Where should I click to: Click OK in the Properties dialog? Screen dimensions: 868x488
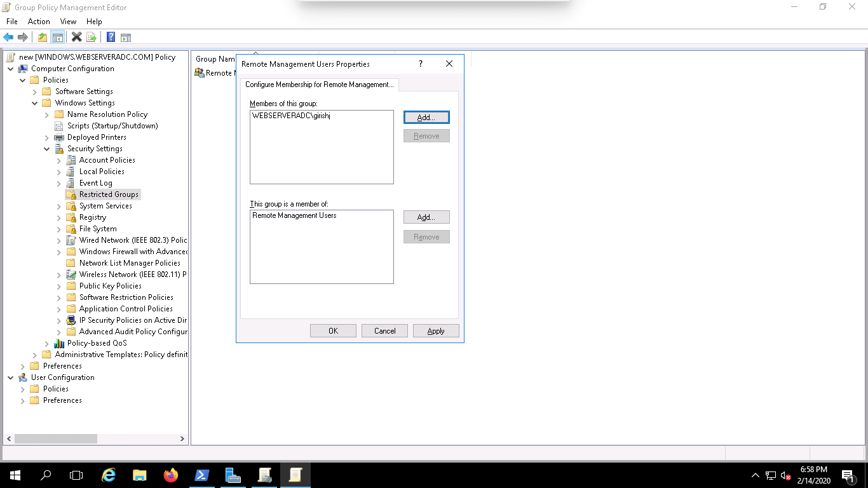pos(333,331)
